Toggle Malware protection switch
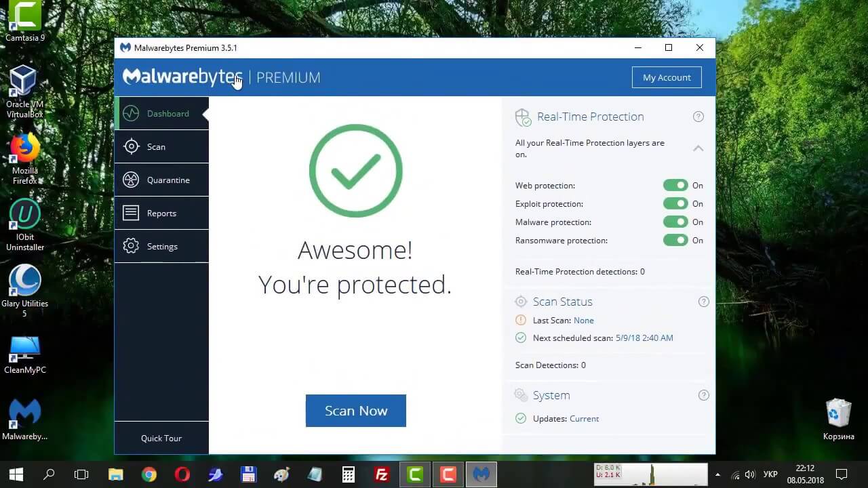 [675, 222]
